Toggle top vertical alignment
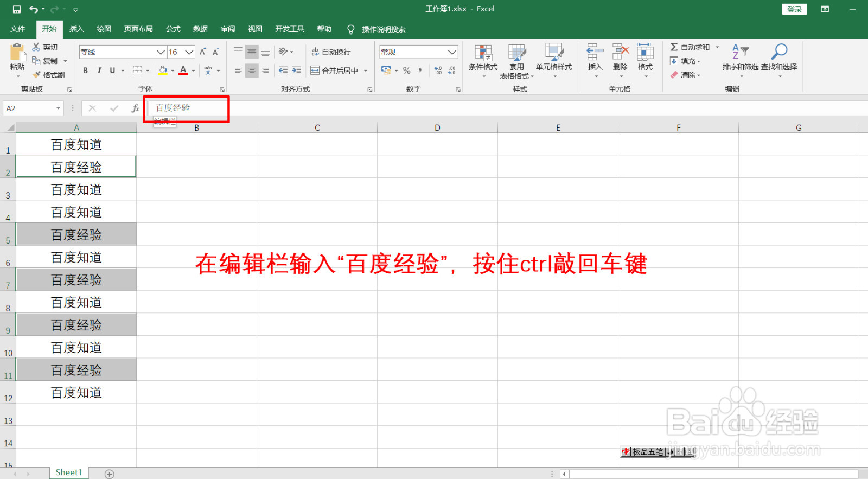The height and width of the screenshot is (479, 868). [x=238, y=50]
